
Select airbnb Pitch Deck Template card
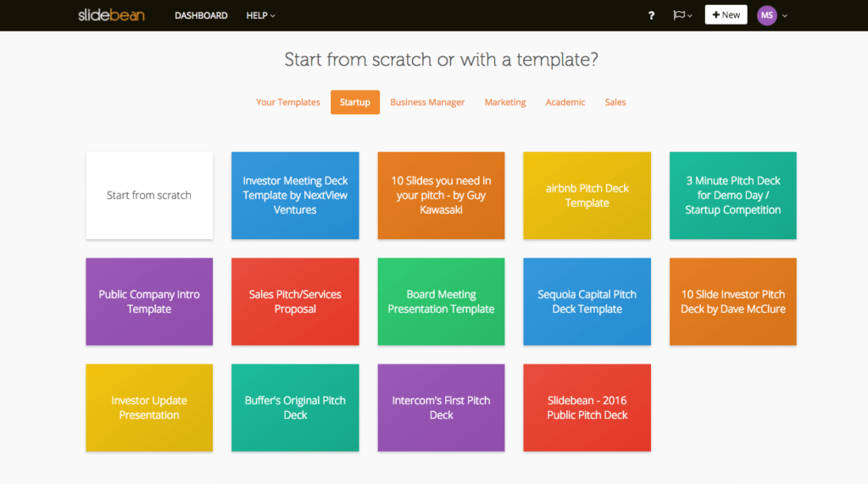587,196
